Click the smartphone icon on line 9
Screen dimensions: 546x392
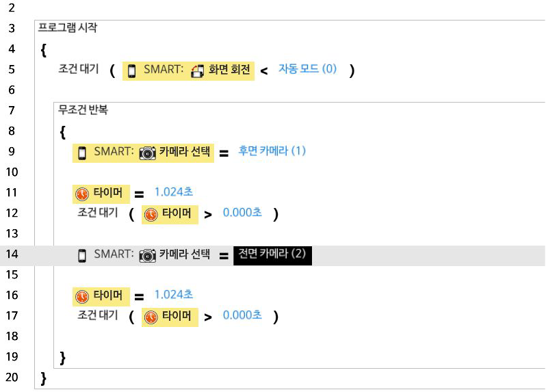(x=82, y=153)
